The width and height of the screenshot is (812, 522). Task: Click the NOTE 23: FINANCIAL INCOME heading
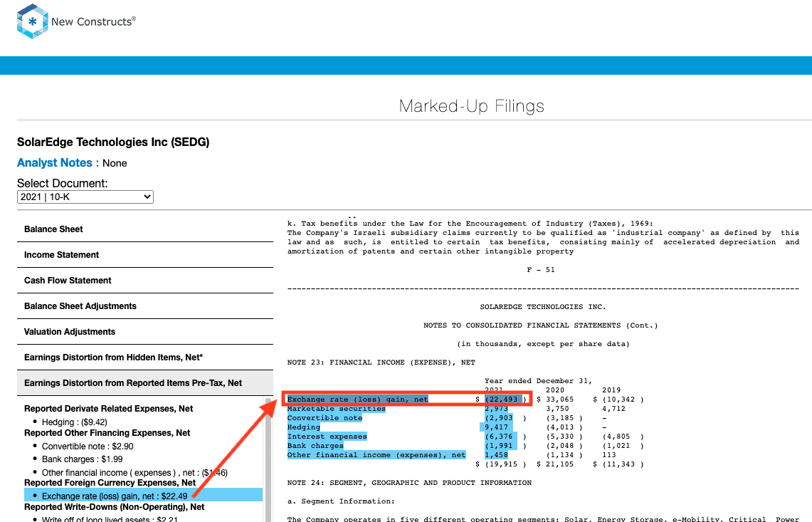click(381, 362)
